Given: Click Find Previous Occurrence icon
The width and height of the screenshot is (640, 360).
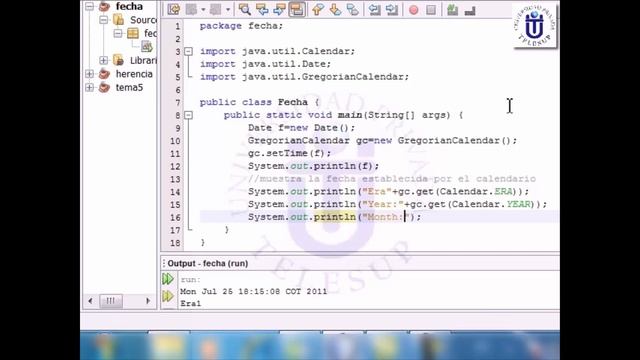Looking at the screenshot, I should (x=262, y=9).
